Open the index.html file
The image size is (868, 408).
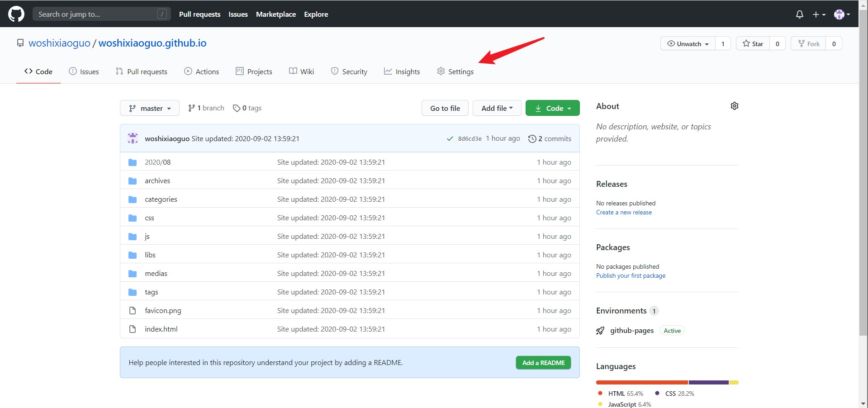(x=161, y=329)
